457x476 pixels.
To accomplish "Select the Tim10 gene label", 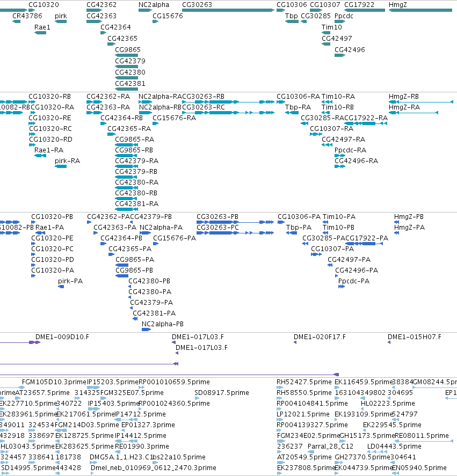I will (332, 27).
